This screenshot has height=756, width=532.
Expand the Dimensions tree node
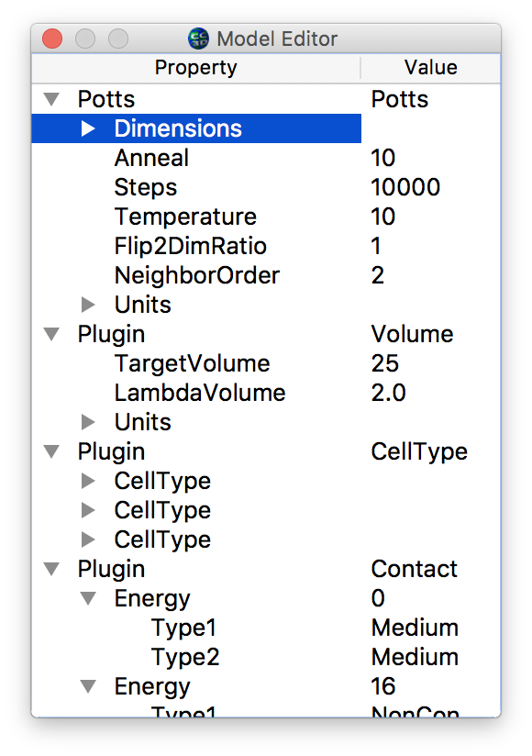88,128
